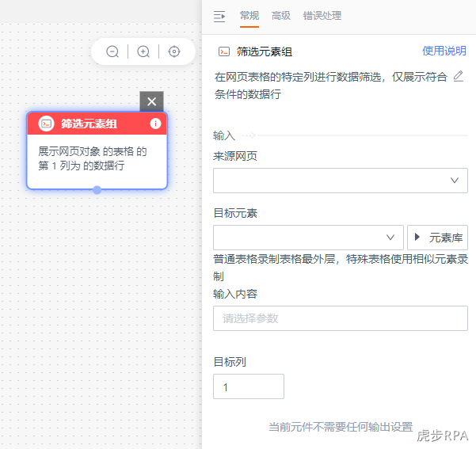The height and width of the screenshot is (449, 476).
Task: Select the node output connector dot
Action: point(97,190)
